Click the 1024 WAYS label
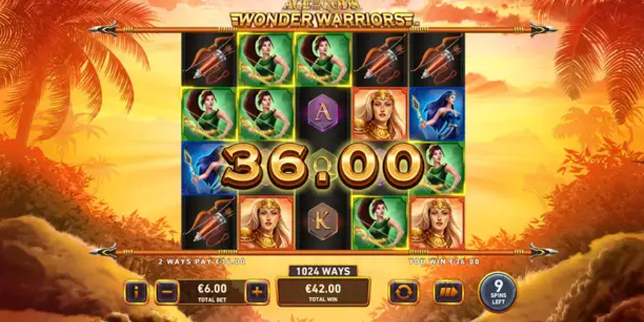 pyautogui.click(x=323, y=271)
